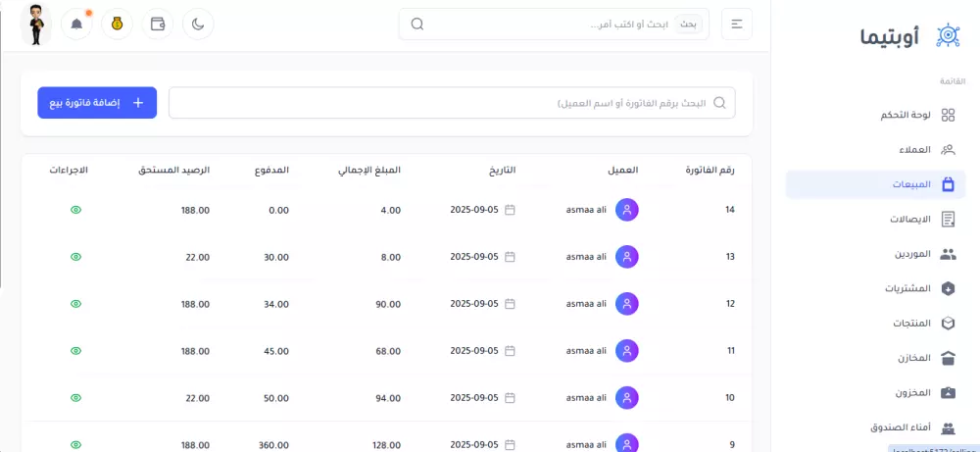Click calendar icon in invoice 12 row
Viewport: 980px width, 452px height.
pos(510,304)
